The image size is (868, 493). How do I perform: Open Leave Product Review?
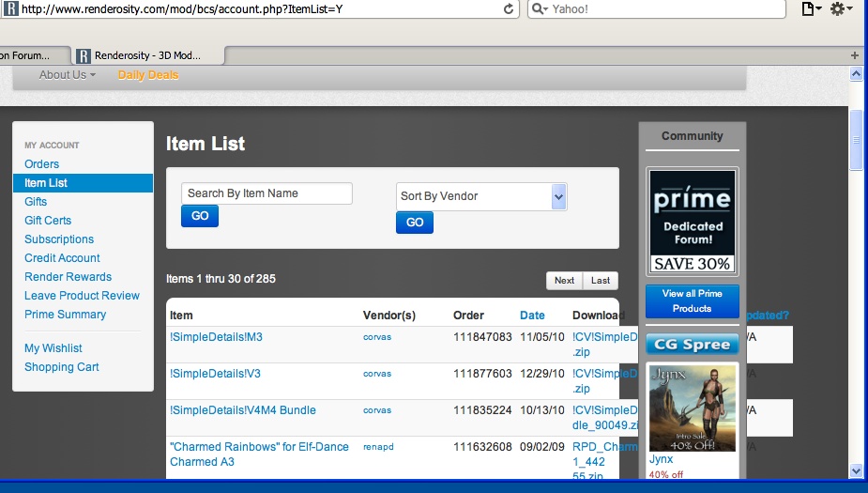82,296
